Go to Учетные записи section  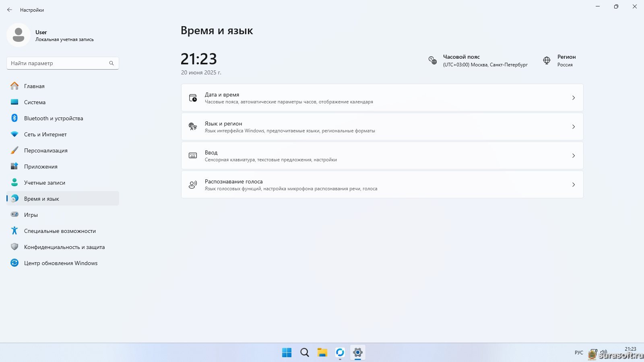pos(63,183)
